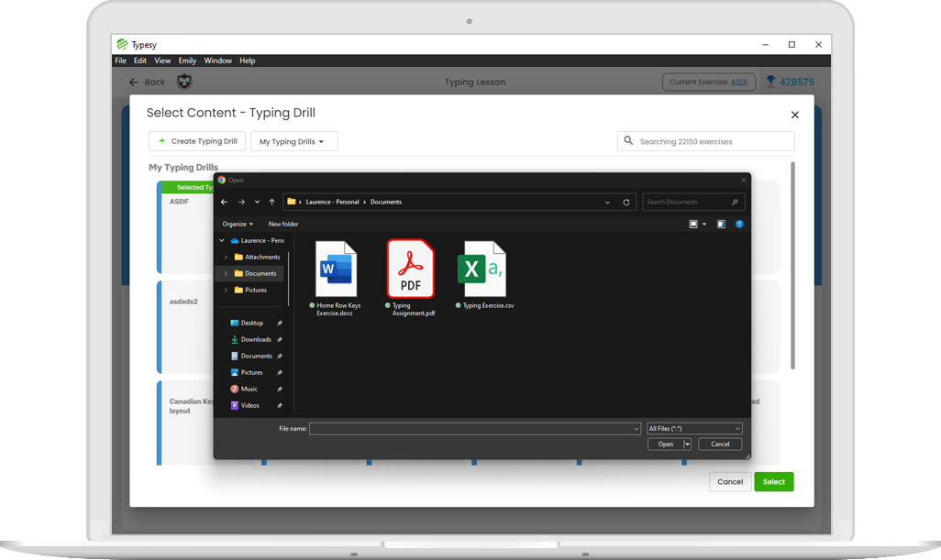Select the Typing Assignment.pdf file

point(411,279)
